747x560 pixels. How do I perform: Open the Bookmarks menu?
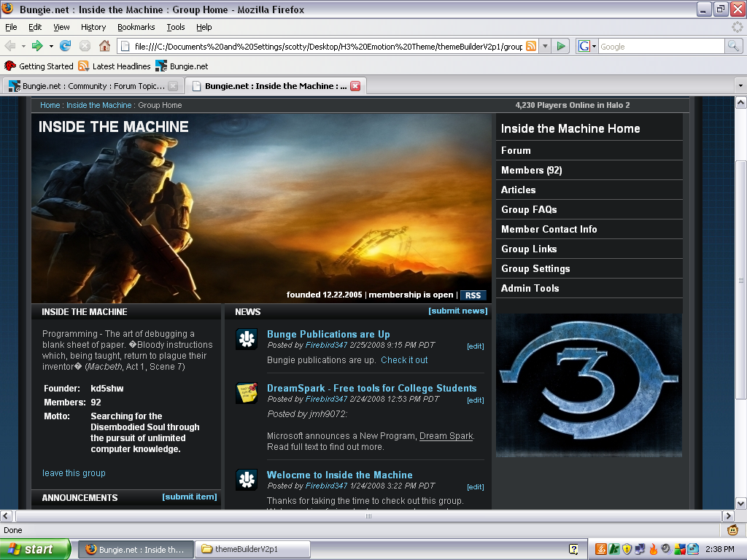(136, 27)
